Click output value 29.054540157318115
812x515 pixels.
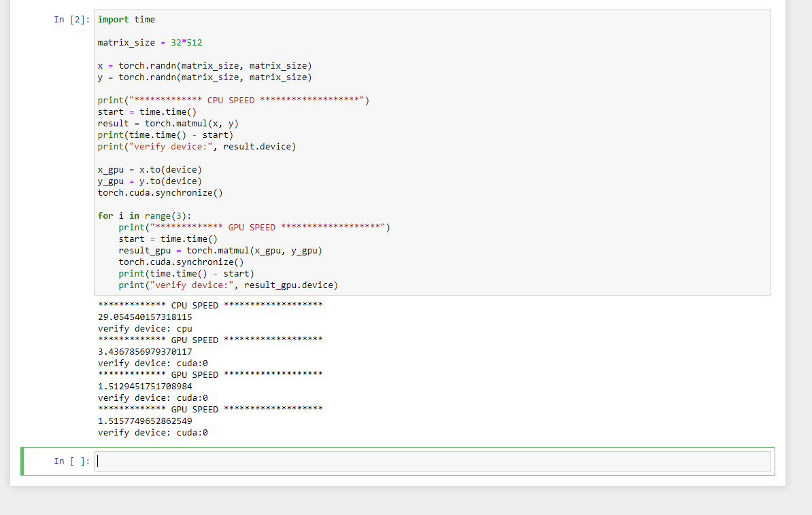click(x=145, y=317)
